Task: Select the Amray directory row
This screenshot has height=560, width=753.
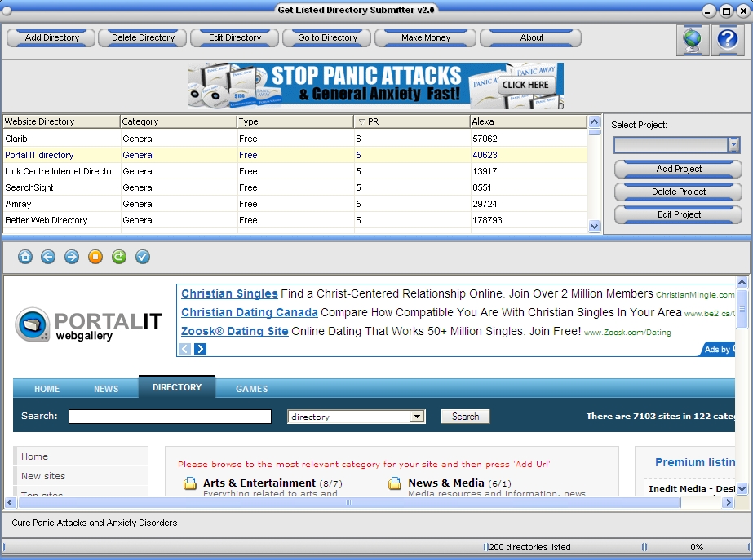Action: tap(295, 204)
